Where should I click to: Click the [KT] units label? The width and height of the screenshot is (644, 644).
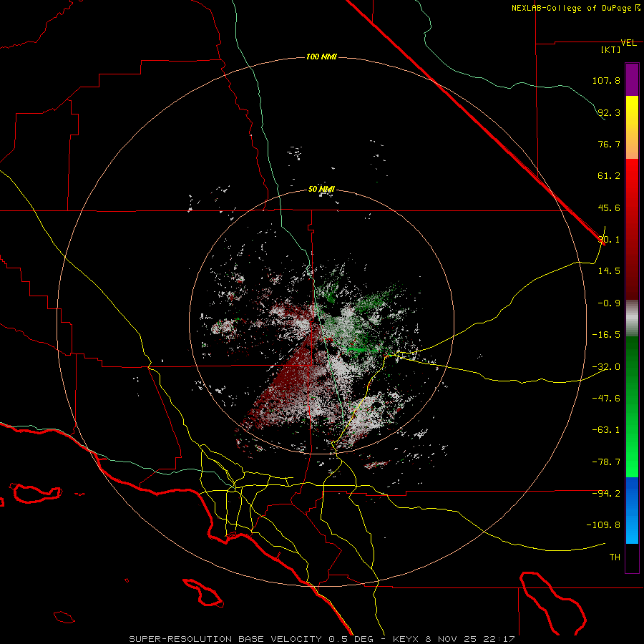point(610,49)
